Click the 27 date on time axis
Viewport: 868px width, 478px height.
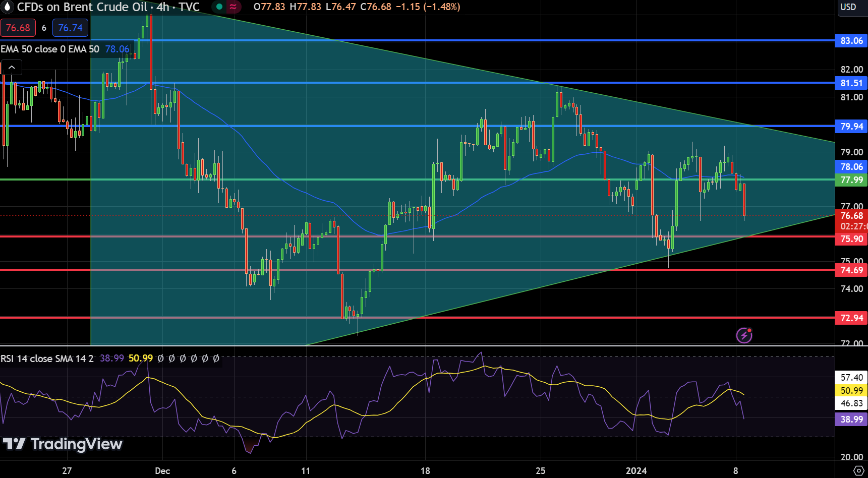pos(67,471)
